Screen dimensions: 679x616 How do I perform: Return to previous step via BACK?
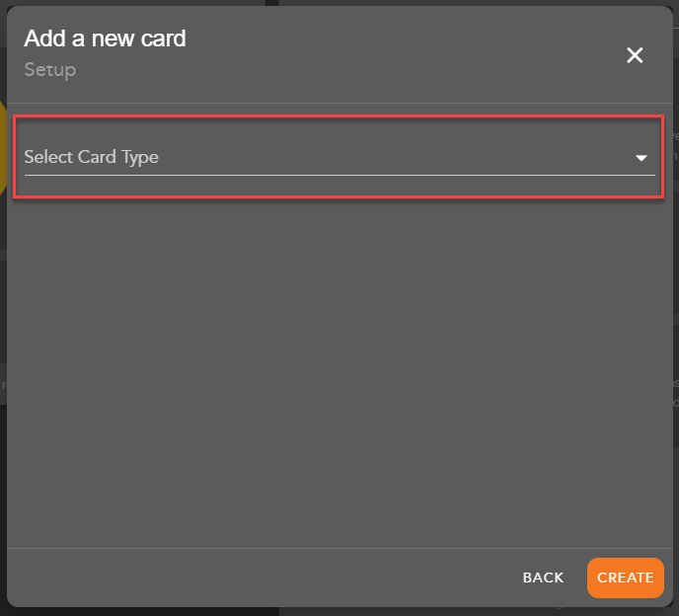[543, 577]
